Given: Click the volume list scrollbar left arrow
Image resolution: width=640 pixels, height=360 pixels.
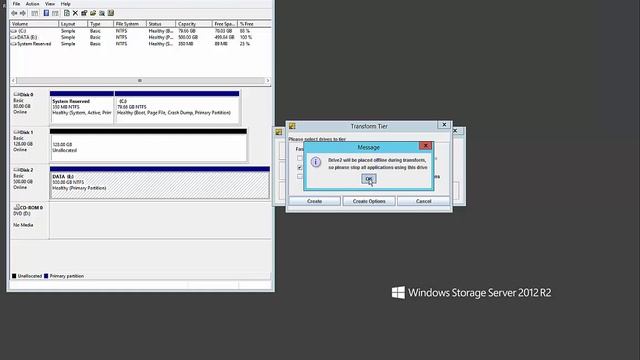Looking at the screenshot, I should tap(13, 81).
